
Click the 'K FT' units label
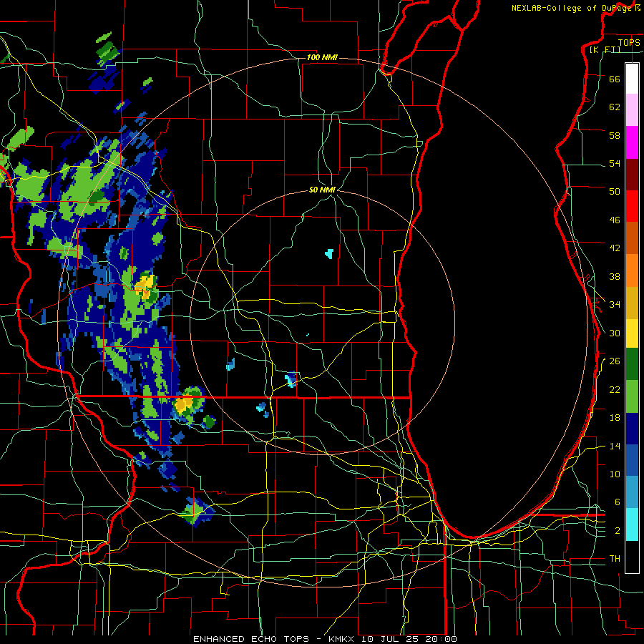605,49
